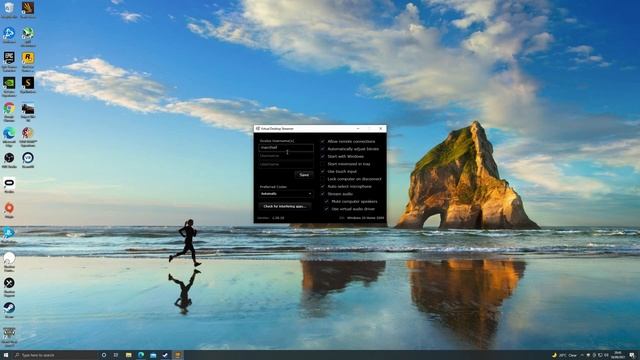This screenshot has height=360, width=640.
Task: Open the blue triangle icon below Recycle Bin
Action: [x=9, y=35]
